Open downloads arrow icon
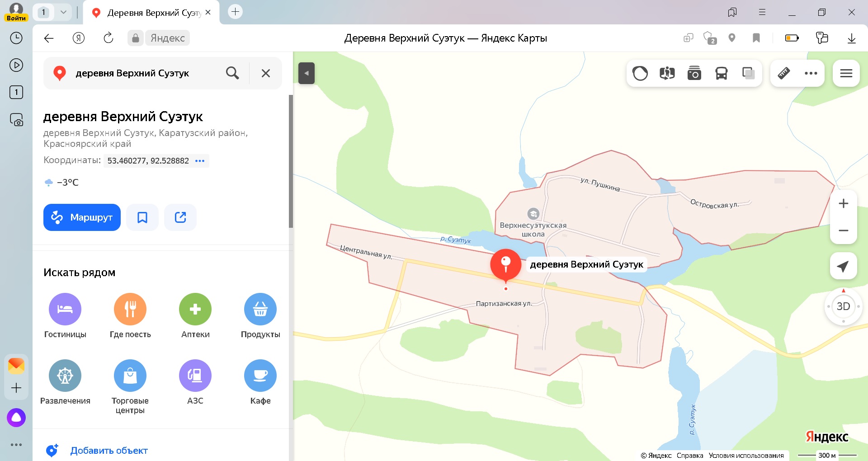 click(x=852, y=38)
